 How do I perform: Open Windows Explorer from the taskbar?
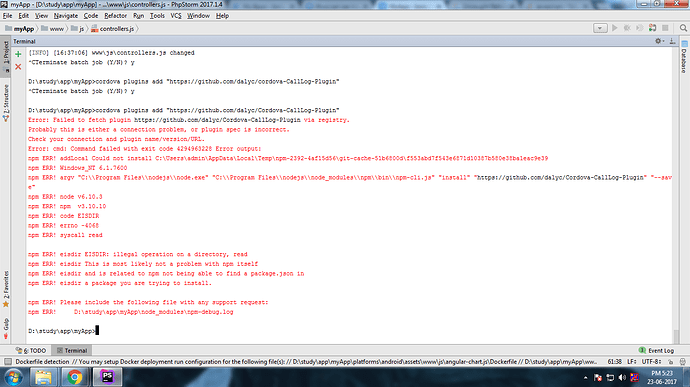[43, 377]
